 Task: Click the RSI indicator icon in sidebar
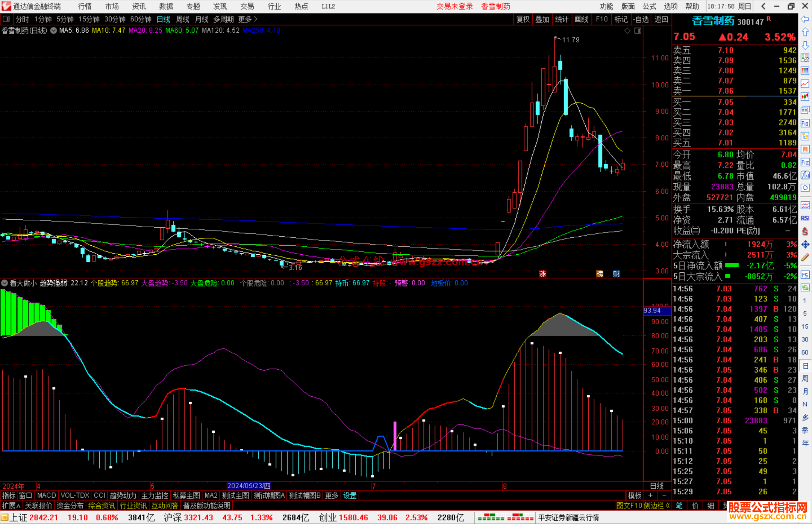pyautogui.click(x=805, y=218)
